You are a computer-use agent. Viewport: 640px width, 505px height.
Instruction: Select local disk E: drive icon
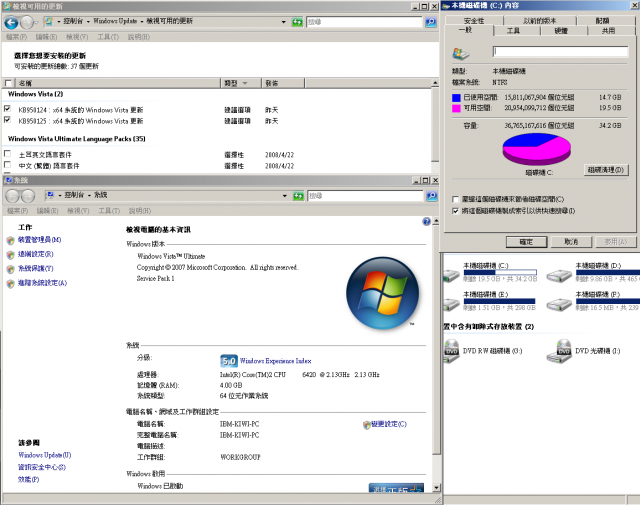point(452,304)
